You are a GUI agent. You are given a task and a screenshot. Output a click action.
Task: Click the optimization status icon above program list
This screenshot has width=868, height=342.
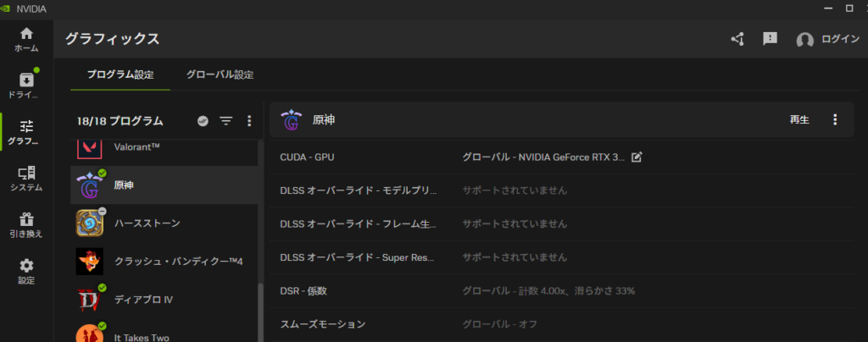203,121
